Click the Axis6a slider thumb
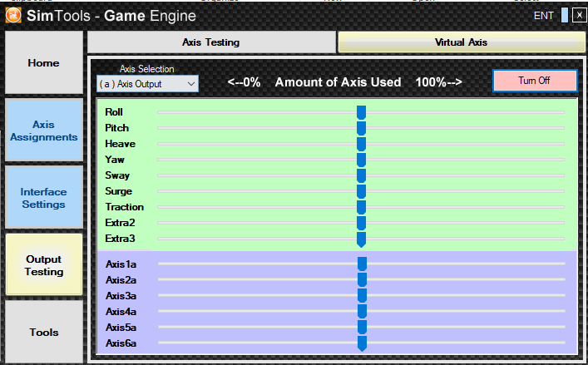The height and width of the screenshot is (365, 588). pyautogui.click(x=362, y=343)
